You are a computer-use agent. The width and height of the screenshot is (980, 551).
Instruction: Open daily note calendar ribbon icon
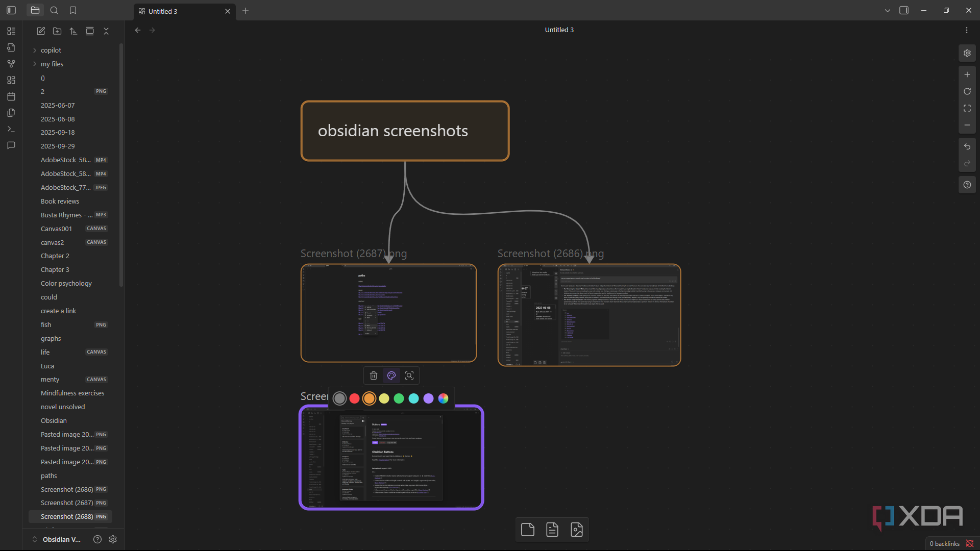click(x=11, y=96)
